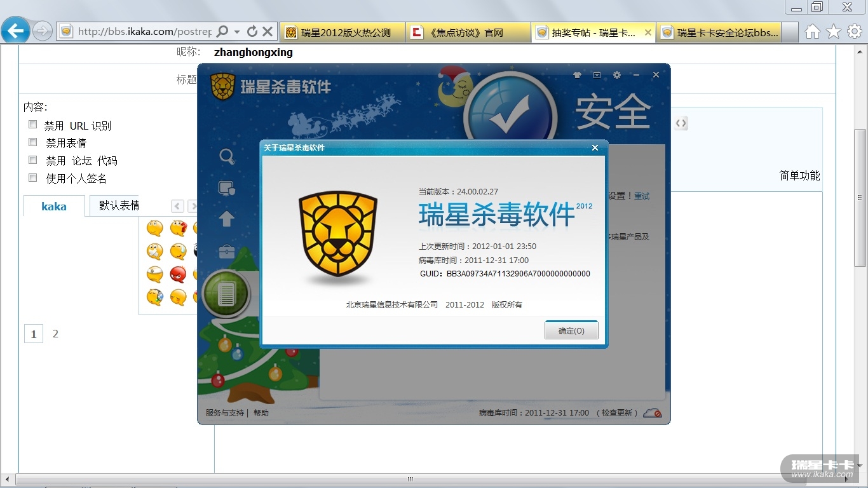Screen dimensions: 868x488
Task: Open the browser Tools gear icon
Action: pos(855,31)
